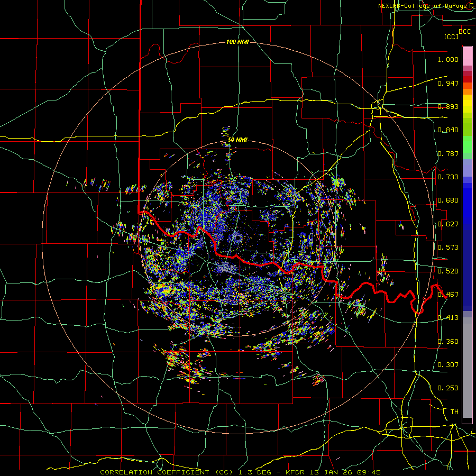Click the 0.733 scale value

point(448,177)
